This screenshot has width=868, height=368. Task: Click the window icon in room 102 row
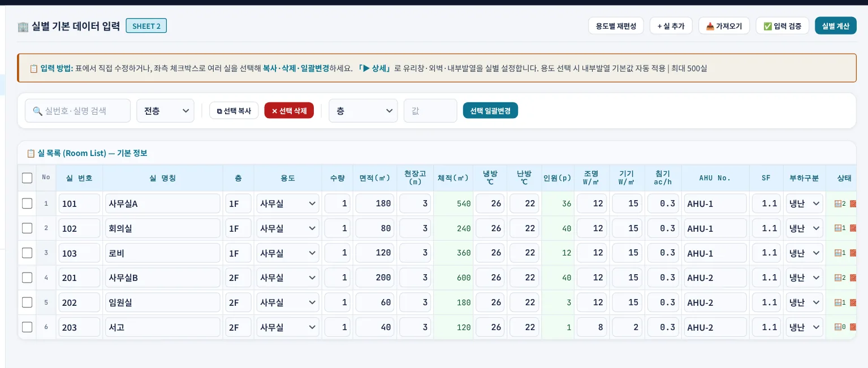click(838, 228)
